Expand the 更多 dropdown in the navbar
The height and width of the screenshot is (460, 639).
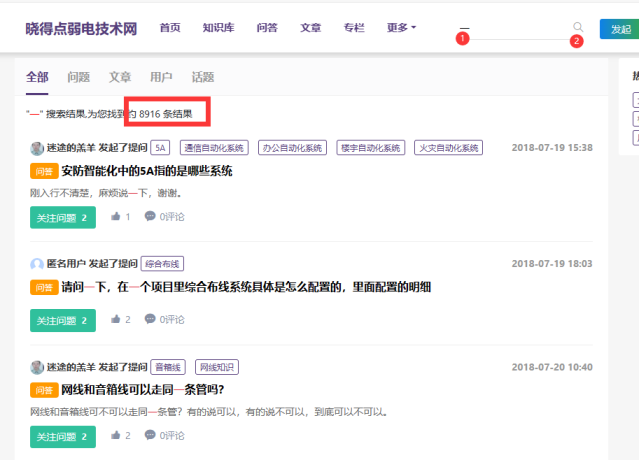[401, 28]
